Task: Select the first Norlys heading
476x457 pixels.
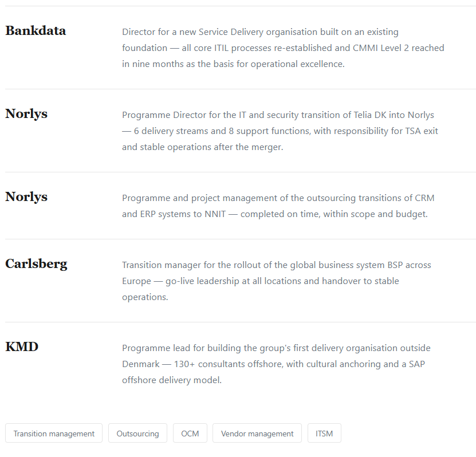Action: tap(26, 114)
